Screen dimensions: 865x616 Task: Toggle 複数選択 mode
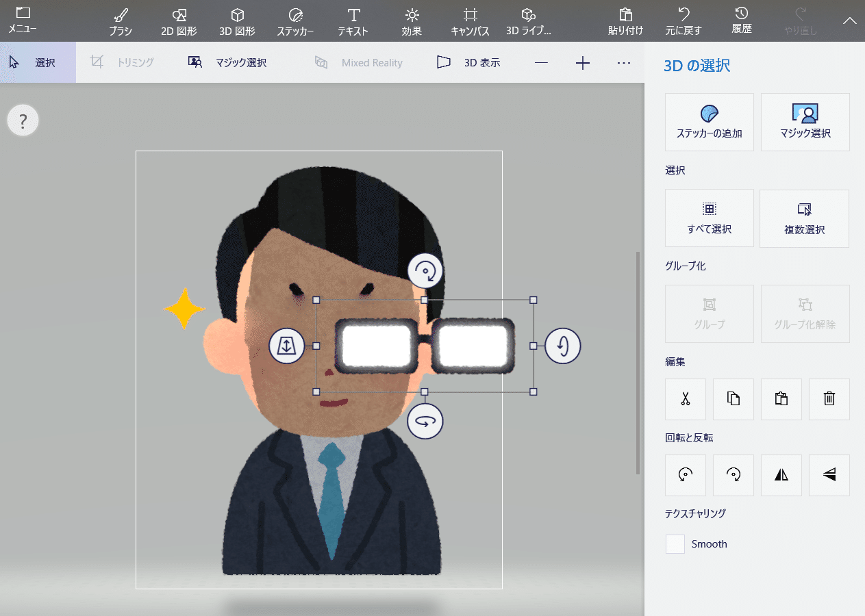point(804,218)
